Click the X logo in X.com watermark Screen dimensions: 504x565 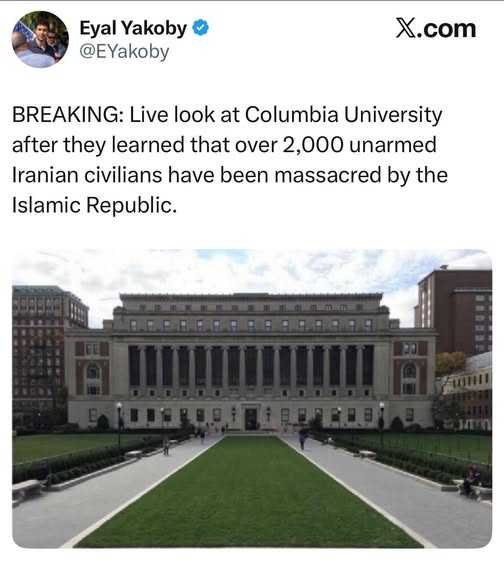click(406, 28)
